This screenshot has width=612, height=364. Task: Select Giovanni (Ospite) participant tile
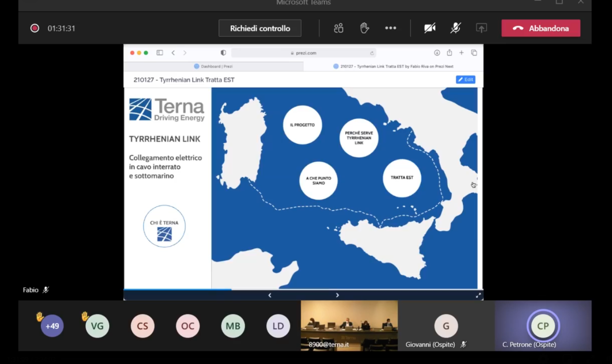click(446, 326)
